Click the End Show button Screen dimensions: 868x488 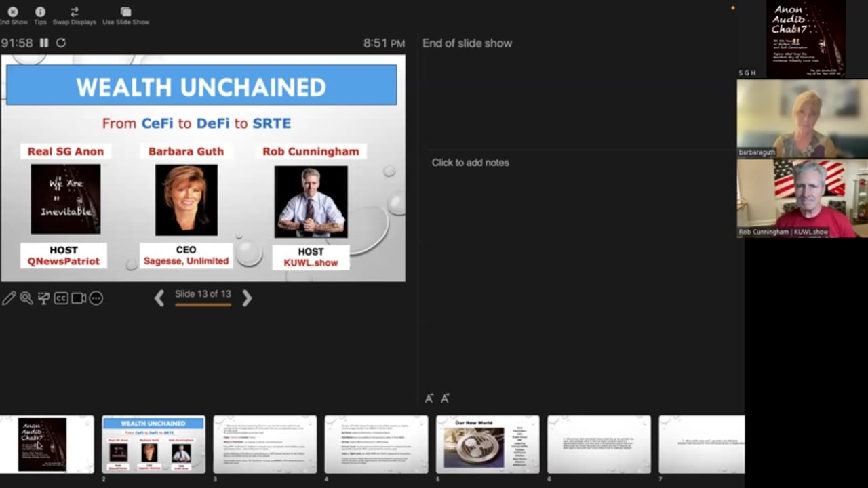[13, 16]
